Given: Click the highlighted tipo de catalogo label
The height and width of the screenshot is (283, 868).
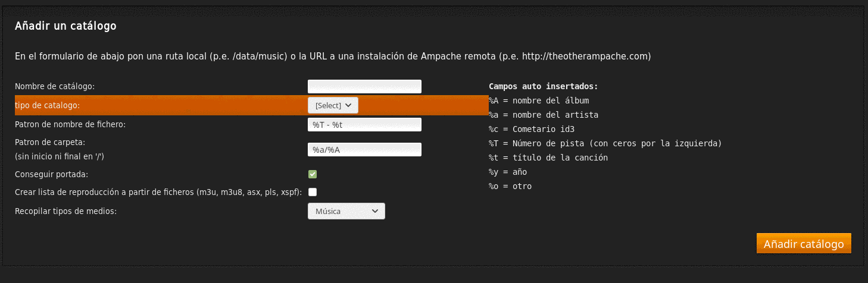Looking at the screenshot, I should (x=48, y=105).
